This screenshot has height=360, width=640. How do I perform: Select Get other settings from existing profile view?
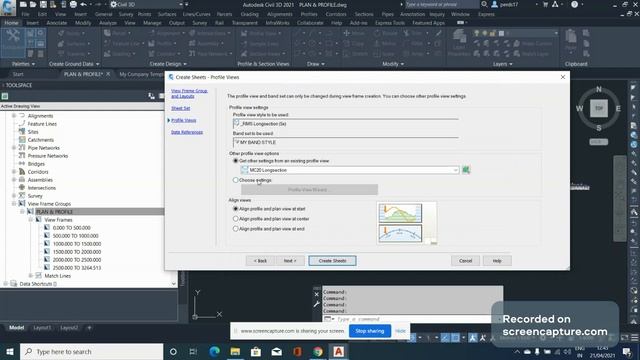[x=236, y=161]
